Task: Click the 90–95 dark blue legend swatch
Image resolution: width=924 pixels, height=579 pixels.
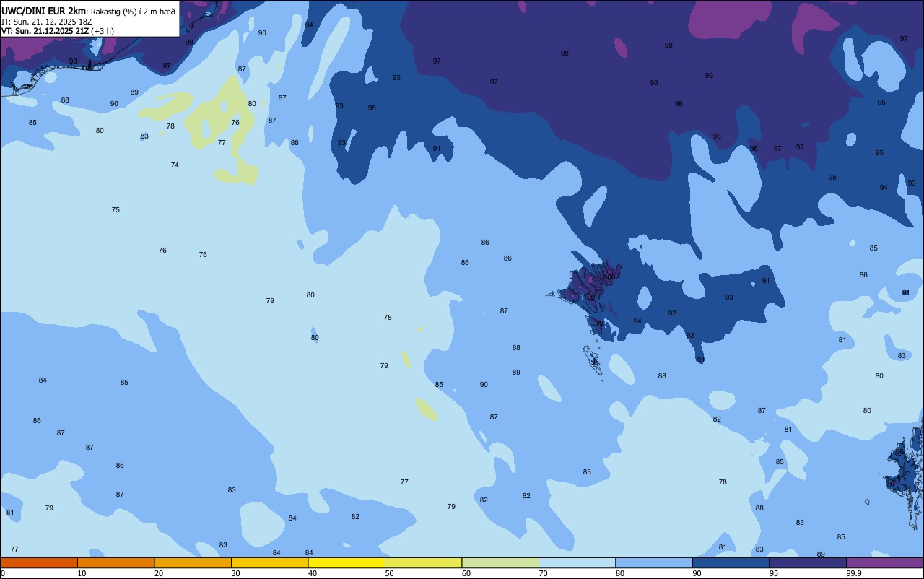Action: [731, 562]
